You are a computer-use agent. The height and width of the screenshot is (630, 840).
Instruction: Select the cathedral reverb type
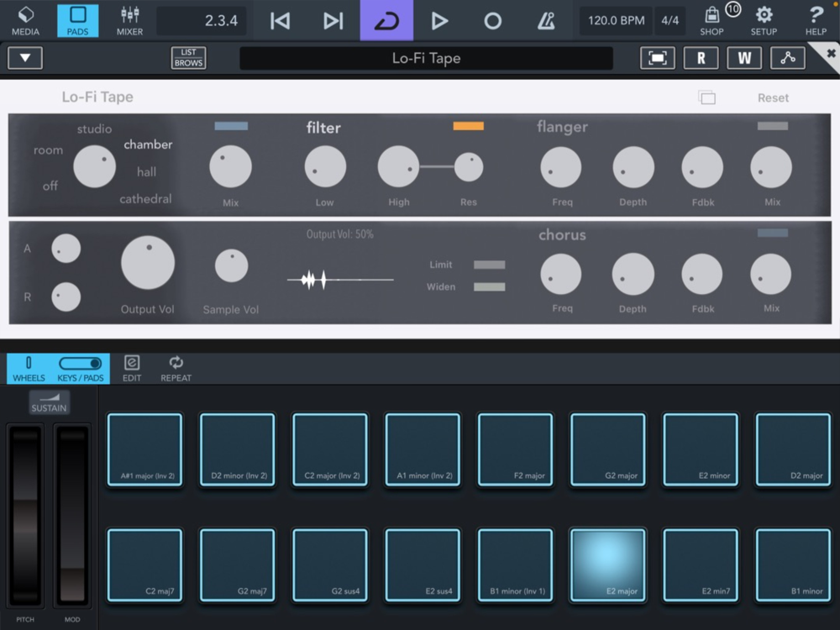coord(145,199)
